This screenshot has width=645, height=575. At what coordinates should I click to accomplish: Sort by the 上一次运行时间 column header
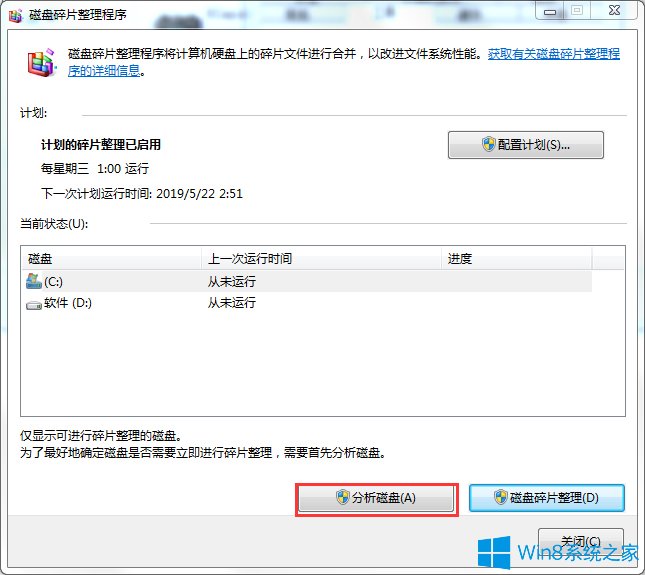[321, 259]
